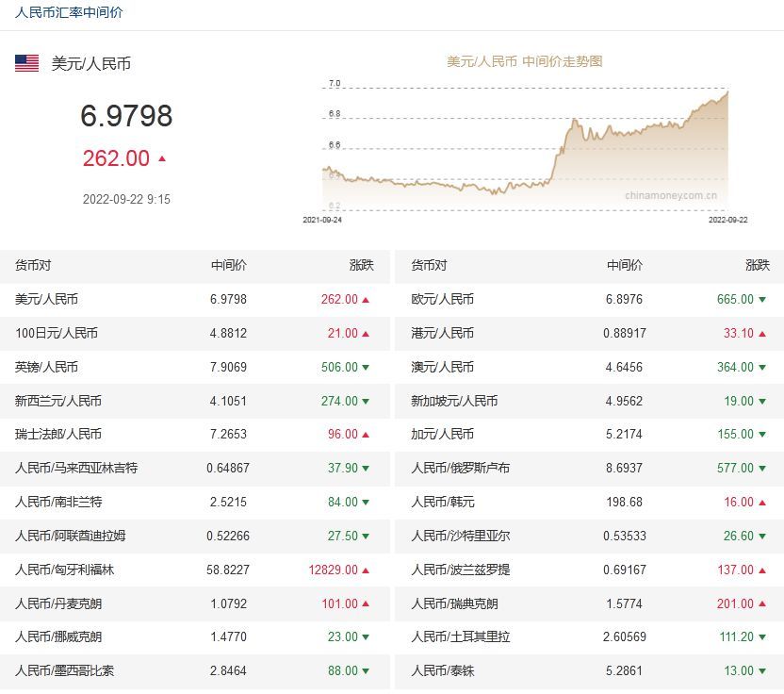Screen dimensions: 784x694
Task: Open the 人民币汇率中间价 section title
Action: click(x=69, y=13)
